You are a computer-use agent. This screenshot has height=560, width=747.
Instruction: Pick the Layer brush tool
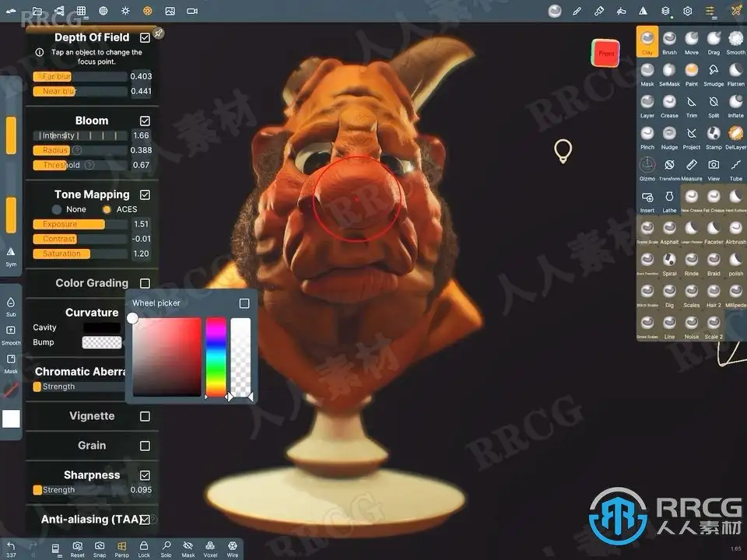pos(647,105)
